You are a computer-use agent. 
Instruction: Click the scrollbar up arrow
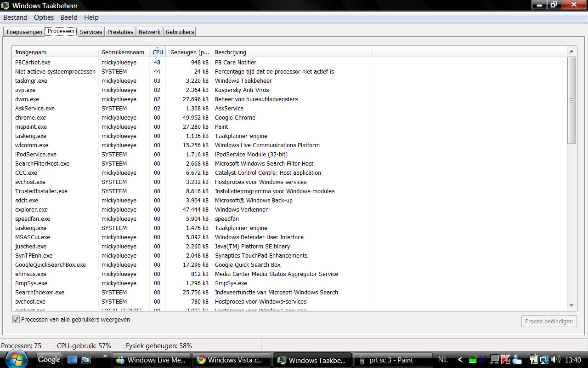pyautogui.click(x=572, y=52)
